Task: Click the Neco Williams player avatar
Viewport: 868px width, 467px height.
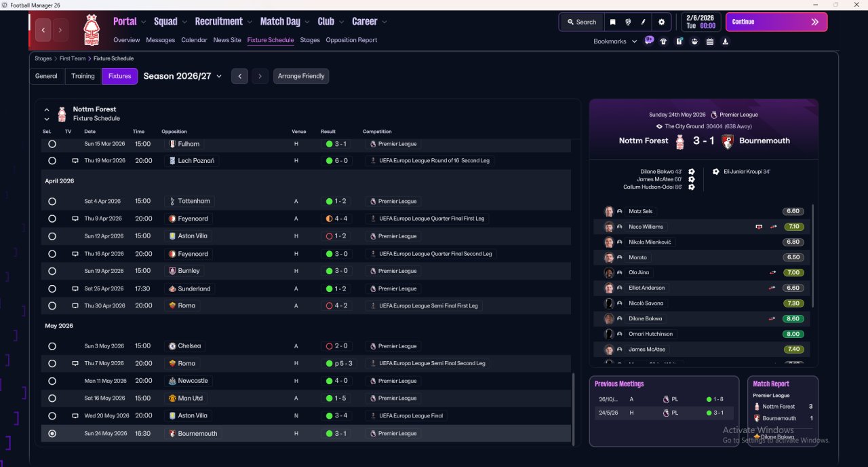Action: point(609,227)
